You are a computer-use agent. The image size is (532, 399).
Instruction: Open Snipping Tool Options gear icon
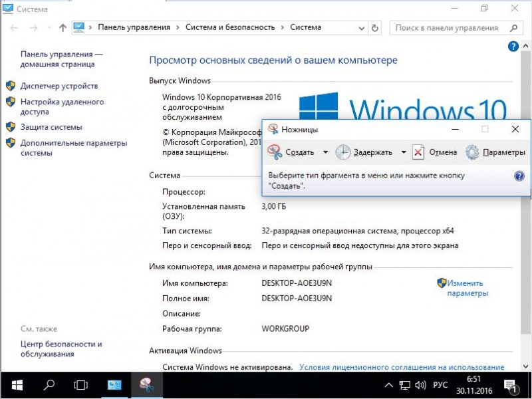(x=472, y=152)
